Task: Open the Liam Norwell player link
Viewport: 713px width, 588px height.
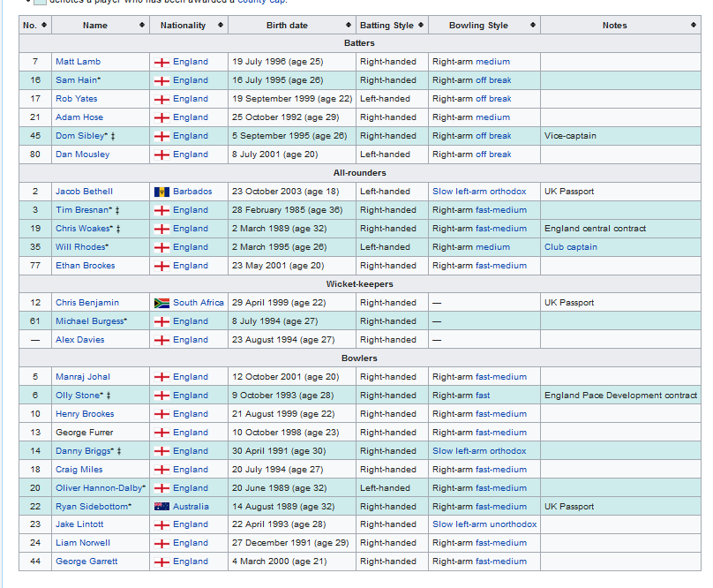Action: pyautogui.click(x=83, y=543)
